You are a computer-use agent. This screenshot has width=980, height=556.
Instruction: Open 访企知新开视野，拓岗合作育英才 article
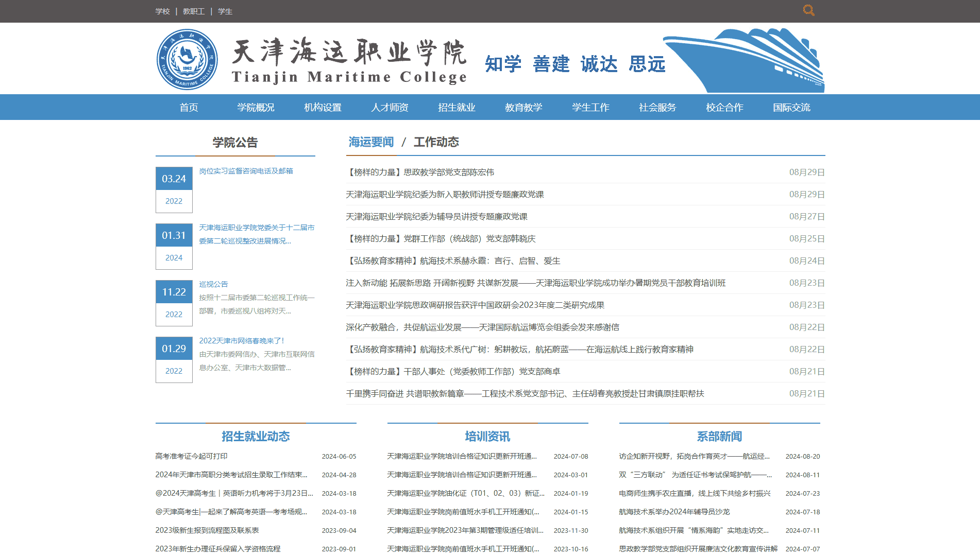click(x=694, y=456)
